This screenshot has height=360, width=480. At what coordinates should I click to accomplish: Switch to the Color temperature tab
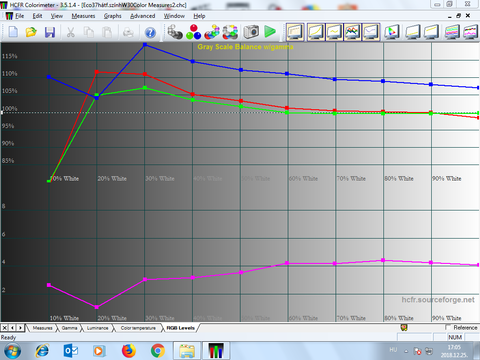pos(138,328)
